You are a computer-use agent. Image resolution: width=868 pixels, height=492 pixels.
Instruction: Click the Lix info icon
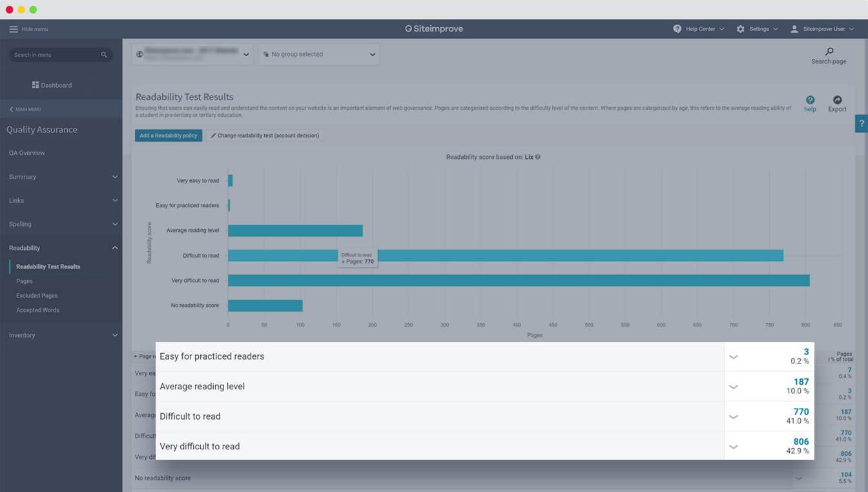pos(538,157)
